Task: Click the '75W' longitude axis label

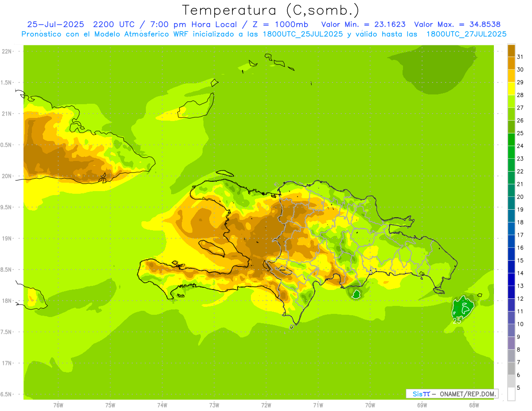Action: click(110, 405)
